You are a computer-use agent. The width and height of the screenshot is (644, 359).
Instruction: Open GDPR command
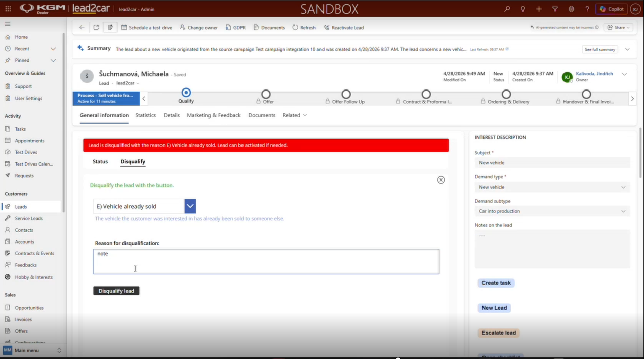click(235, 27)
